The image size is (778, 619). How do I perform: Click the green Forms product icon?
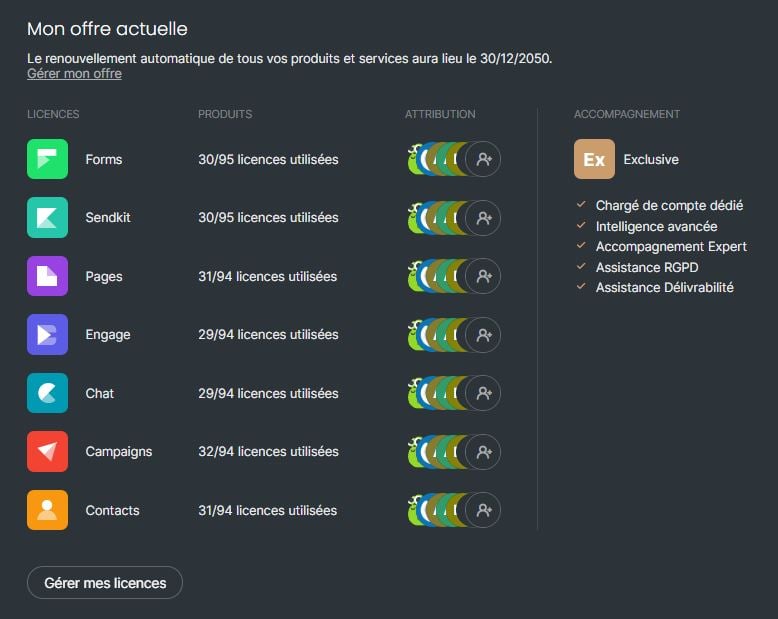47,159
